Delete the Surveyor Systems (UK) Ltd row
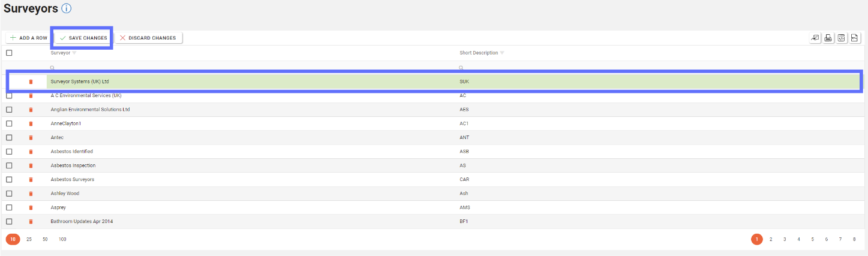The image size is (868, 256). coord(31,82)
